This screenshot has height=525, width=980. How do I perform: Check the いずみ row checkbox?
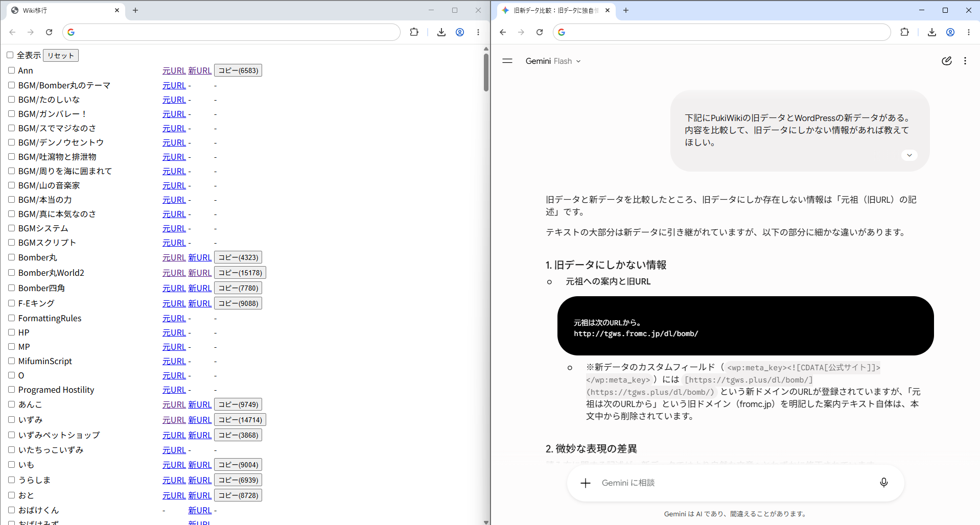click(x=11, y=419)
